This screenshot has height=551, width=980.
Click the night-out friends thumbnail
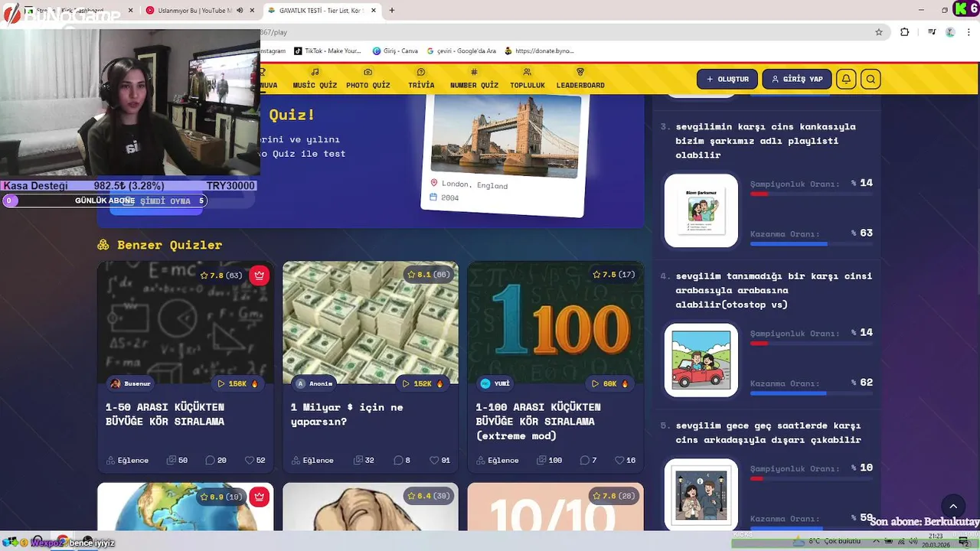pos(701,494)
